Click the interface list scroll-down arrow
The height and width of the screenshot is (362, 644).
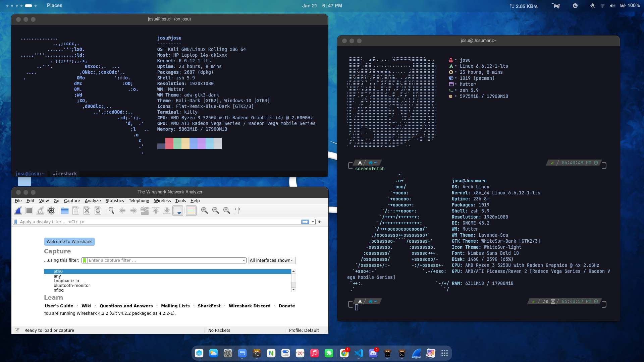[x=293, y=289]
